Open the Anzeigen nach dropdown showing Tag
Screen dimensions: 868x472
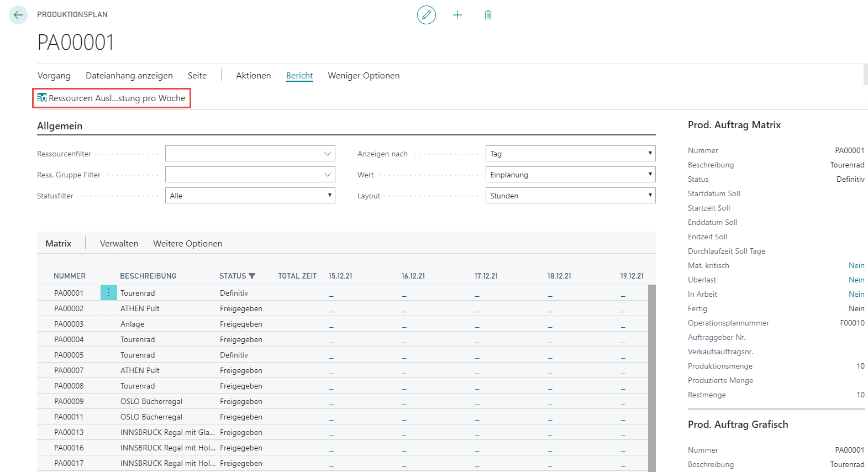(571, 154)
